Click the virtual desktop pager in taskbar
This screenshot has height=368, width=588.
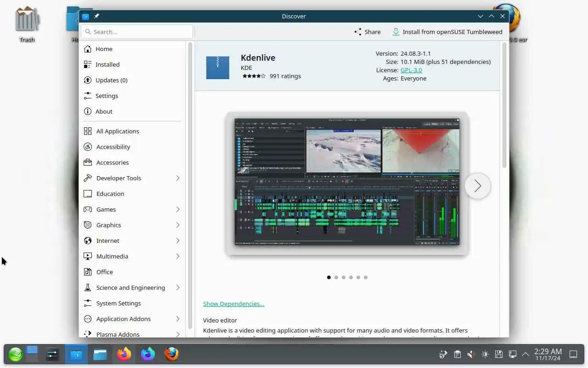click(x=32, y=354)
